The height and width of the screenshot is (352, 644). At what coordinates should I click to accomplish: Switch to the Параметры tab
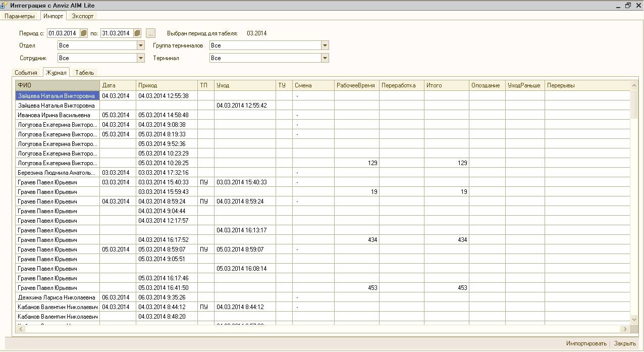click(x=20, y=16)
